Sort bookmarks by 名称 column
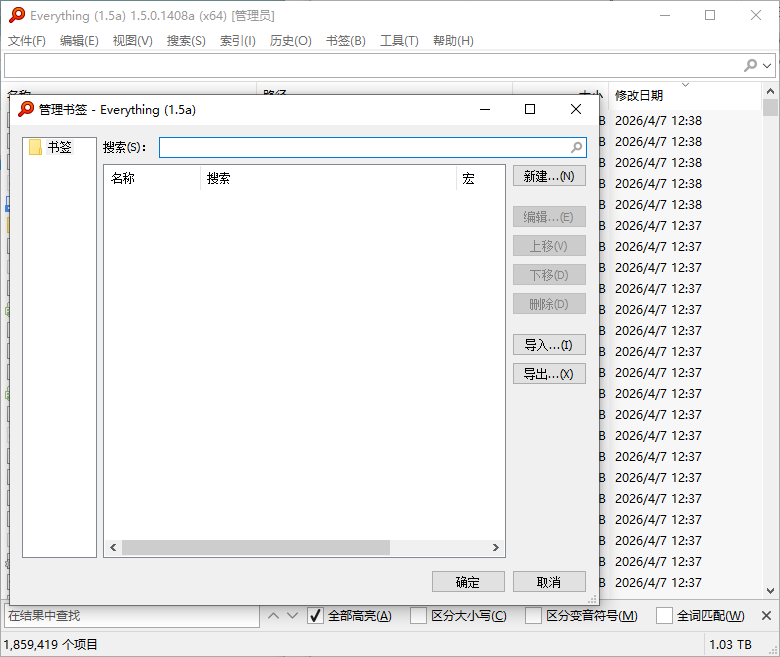 click(151, 178)
